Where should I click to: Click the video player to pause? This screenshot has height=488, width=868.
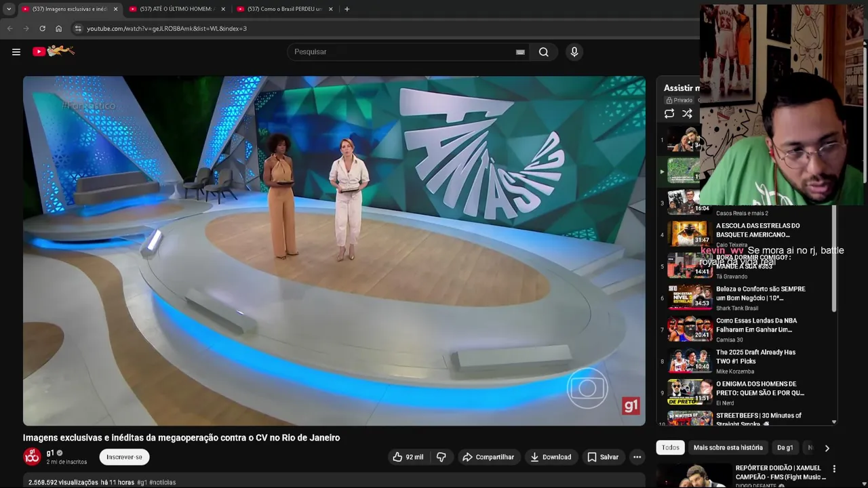334,251
